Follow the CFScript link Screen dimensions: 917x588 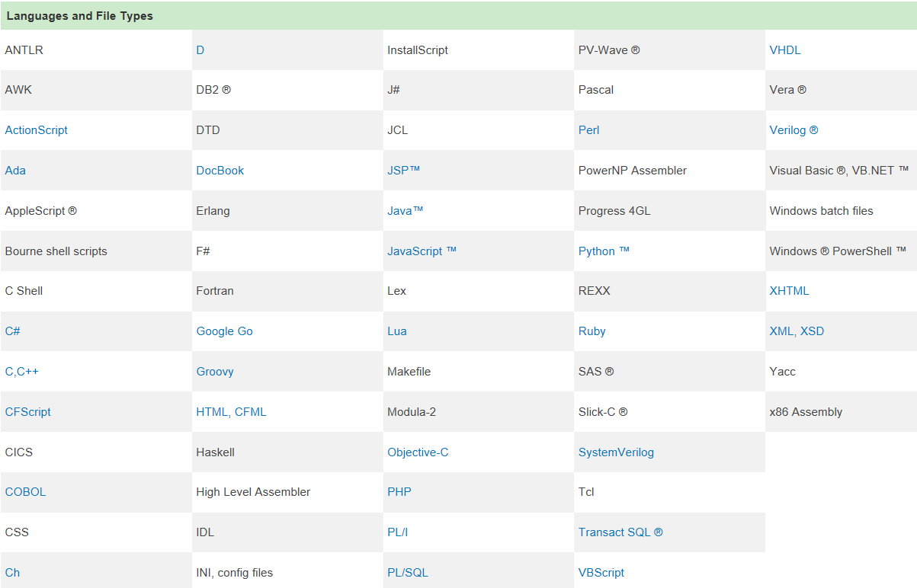[28, 412]
